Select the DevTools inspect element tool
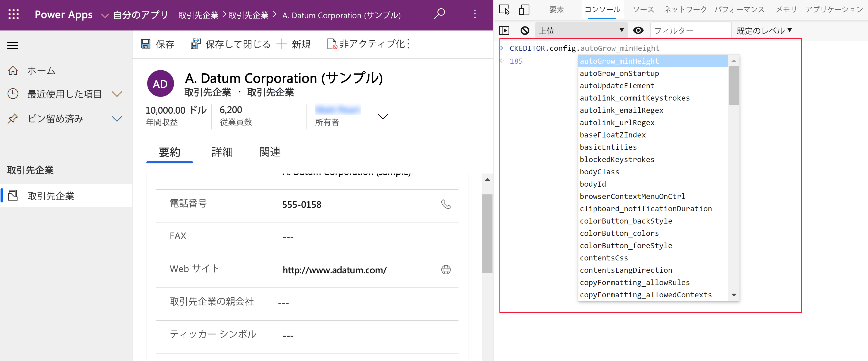This screenshot has height=361, width=868. point(504,9)
